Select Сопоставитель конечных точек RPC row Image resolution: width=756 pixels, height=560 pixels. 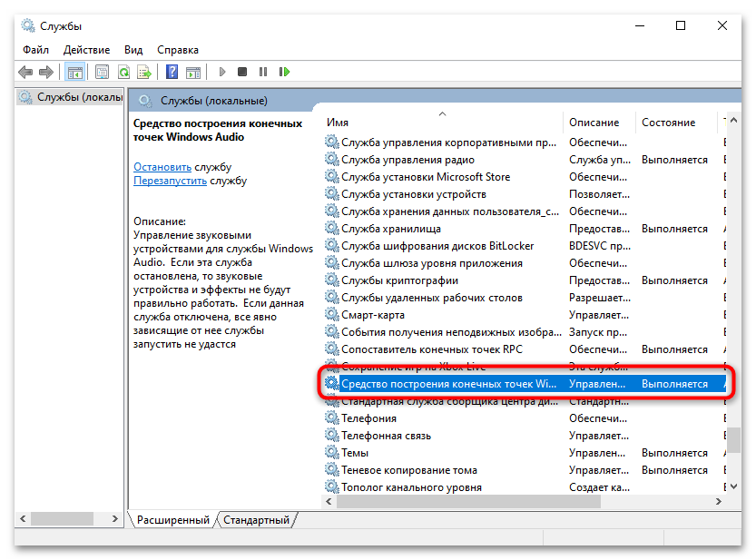click(x=525, y=349)
